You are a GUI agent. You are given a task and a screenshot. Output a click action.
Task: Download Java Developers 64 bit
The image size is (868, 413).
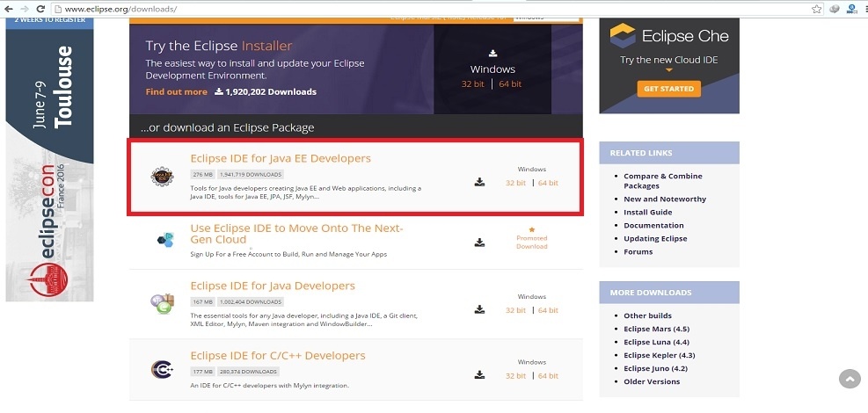pyautogui.click(x=548, y=310)
